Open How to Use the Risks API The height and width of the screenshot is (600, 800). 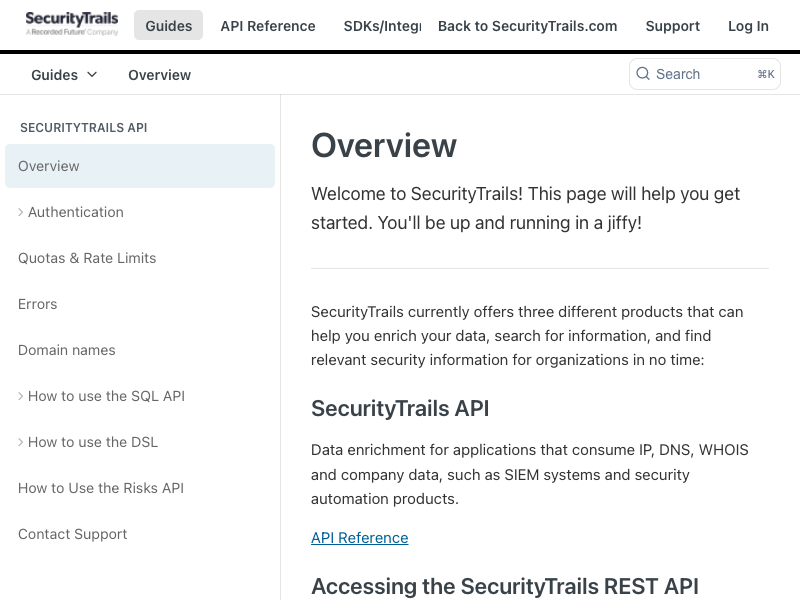[x=101, y=488]
